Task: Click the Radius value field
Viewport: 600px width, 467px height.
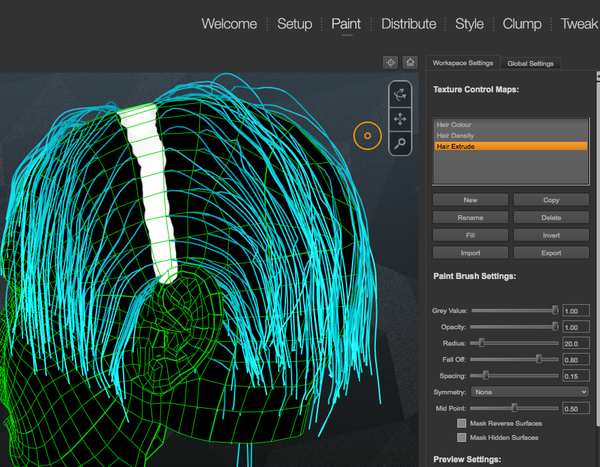Action: pos(576,343)
